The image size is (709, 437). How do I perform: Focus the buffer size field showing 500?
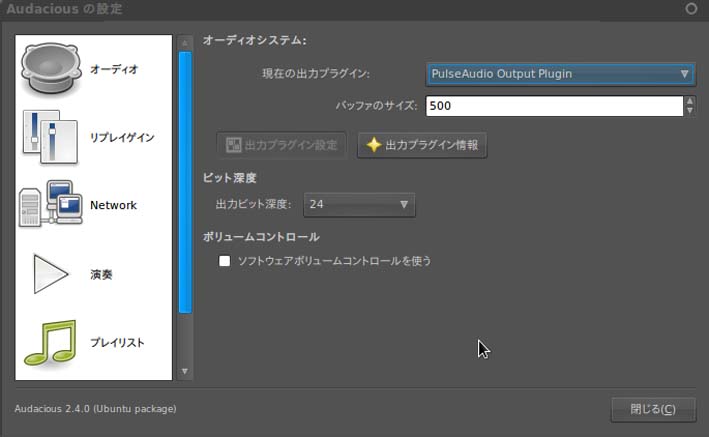click(554, 106)
